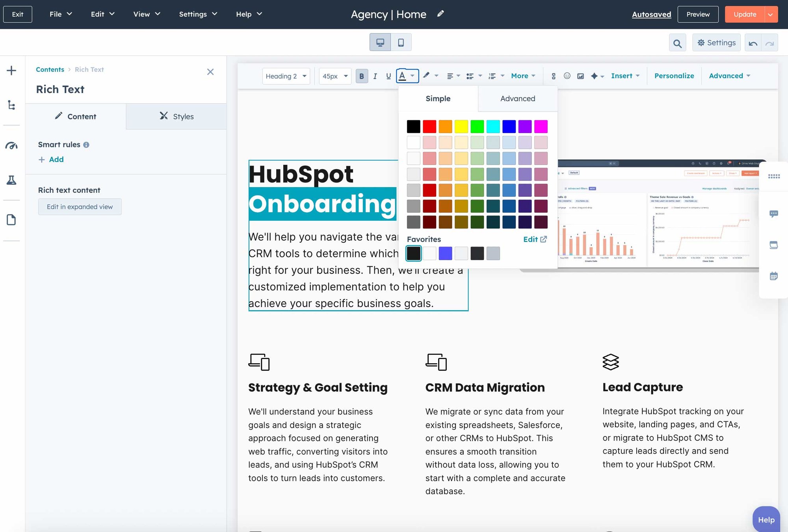Click the Edit in expanded view button

(x=80, y=207)
